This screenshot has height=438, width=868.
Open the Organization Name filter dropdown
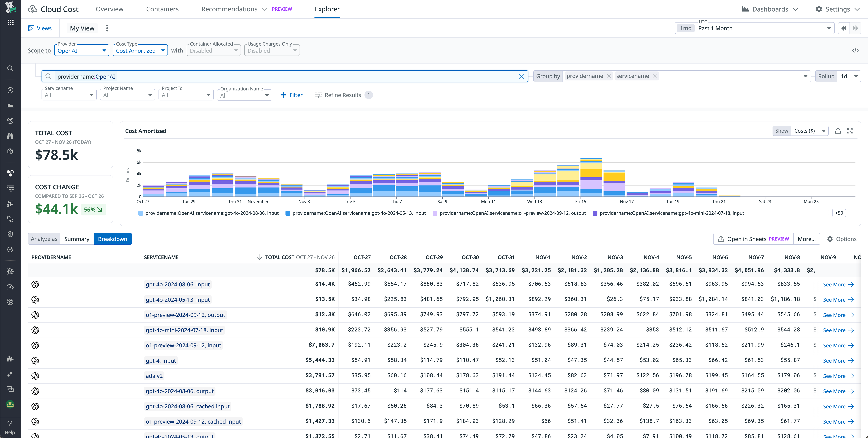(244, 95)
